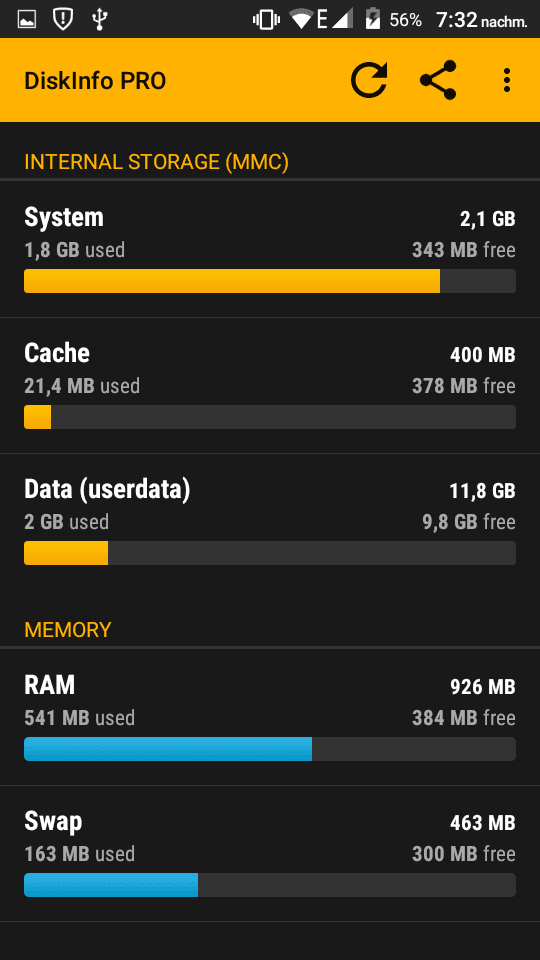Image resolution: width=540 pixels, height=960 pixels.
Task: Open the System partition entry
Action: click(270, 249)
